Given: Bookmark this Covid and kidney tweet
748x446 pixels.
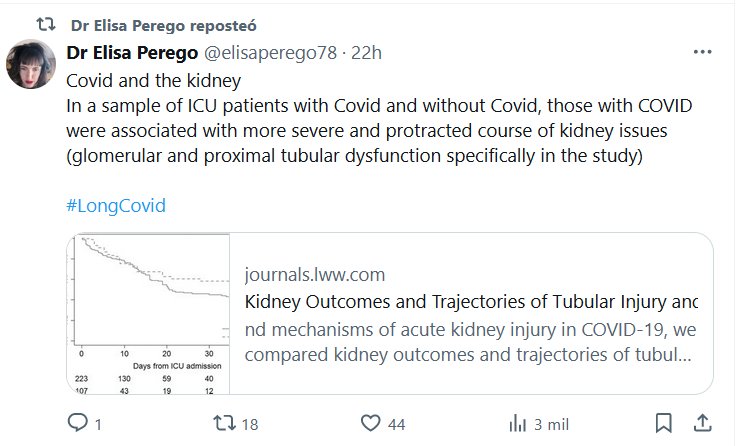Looking at the screenshot, I should 663,424.
